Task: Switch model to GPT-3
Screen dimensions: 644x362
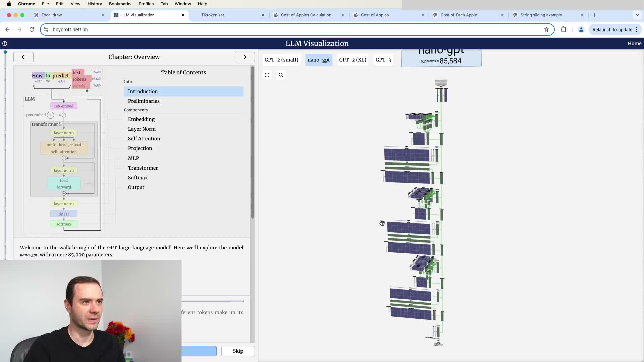Action: 383,60
